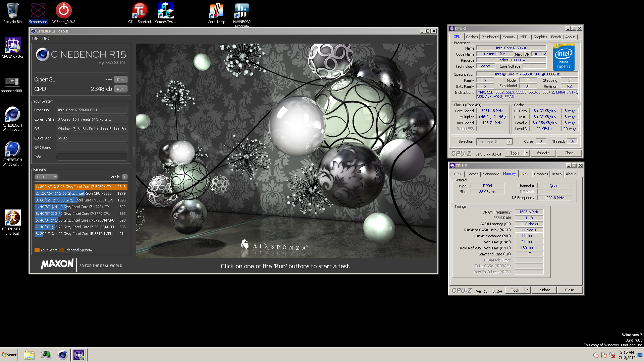The image size is (644, 362).
Task: Click Identical System brown legend swatch
Action: [x=62, y=250]
